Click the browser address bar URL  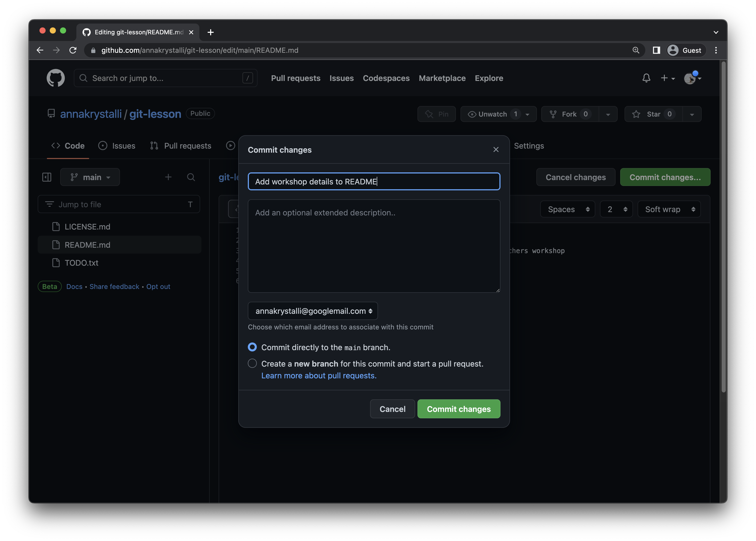200,50
